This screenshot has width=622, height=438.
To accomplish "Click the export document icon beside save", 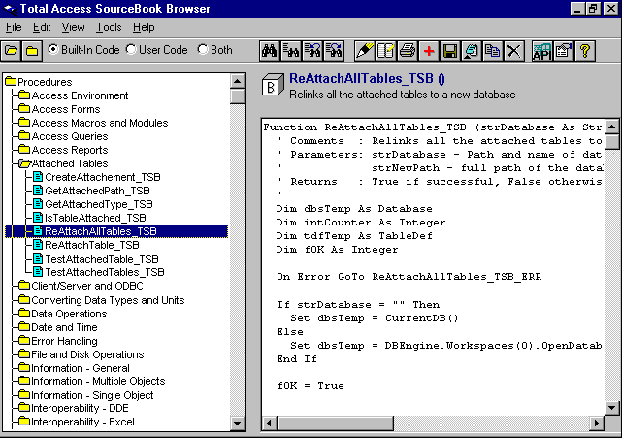I will pyautogui.click(x=471, y=51).
